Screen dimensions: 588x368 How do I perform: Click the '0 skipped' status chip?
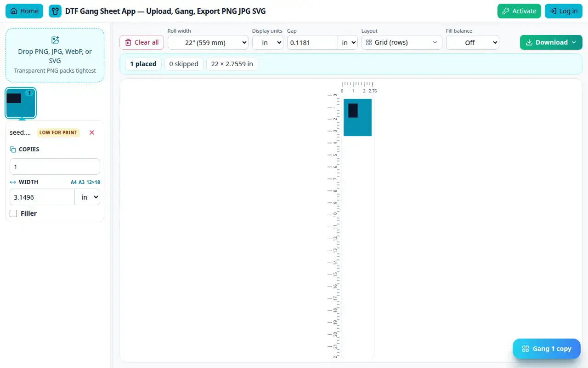pyautogui.click(x=184, y=64)
